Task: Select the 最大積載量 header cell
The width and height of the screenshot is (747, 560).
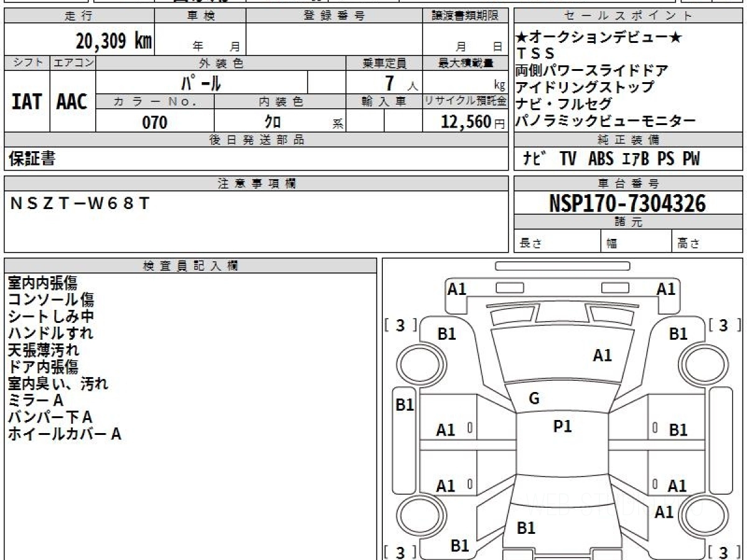Action: 466,63
